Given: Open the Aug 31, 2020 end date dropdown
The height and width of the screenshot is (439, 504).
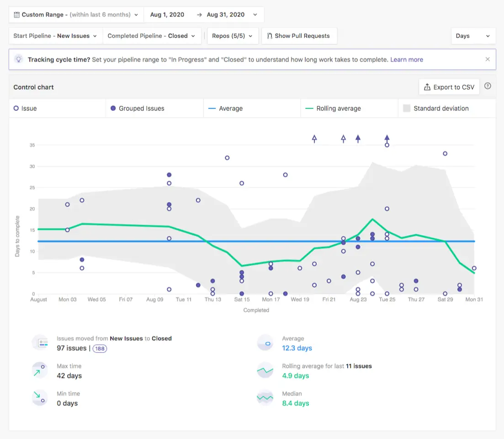Looking at the screenshot, I should tap(232, 15).
